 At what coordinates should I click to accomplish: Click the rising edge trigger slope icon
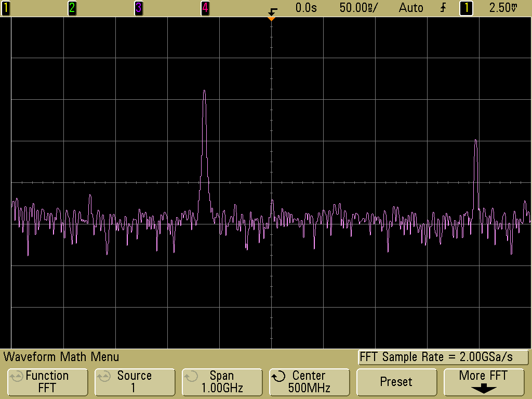[443, 8]
